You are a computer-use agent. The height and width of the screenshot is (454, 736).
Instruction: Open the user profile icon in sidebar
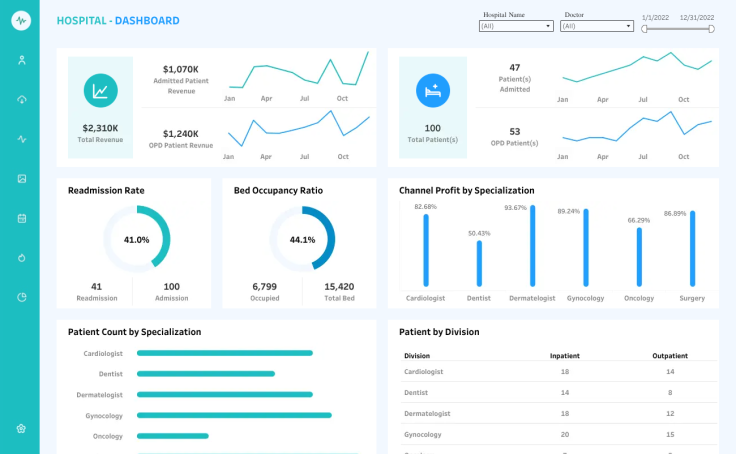coord(22,60)
